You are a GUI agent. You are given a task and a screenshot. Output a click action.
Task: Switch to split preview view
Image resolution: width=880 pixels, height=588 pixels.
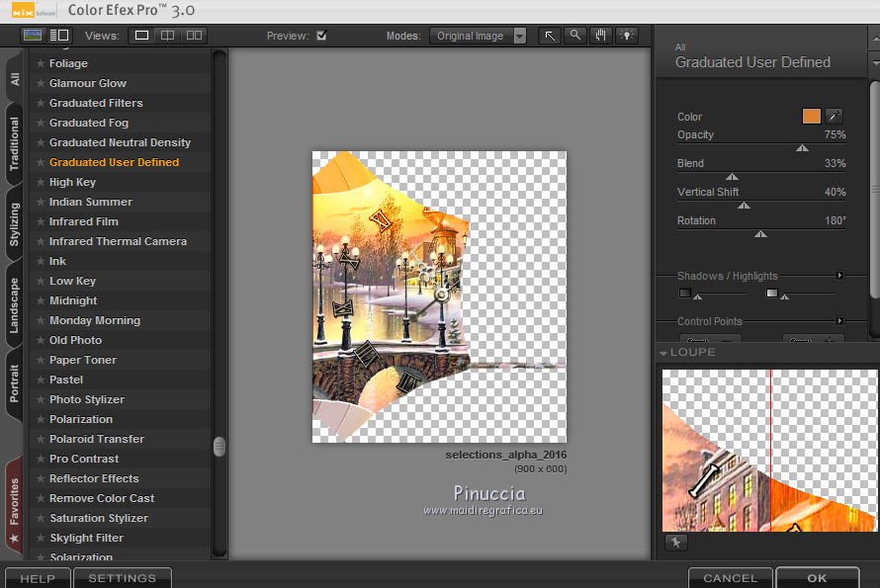[167, 36]
